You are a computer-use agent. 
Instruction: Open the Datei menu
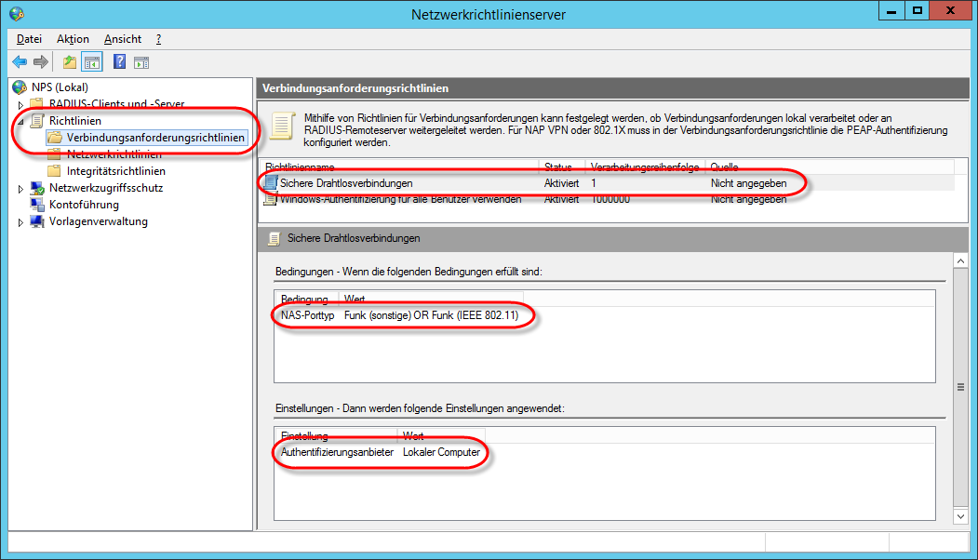pos(30,39)
